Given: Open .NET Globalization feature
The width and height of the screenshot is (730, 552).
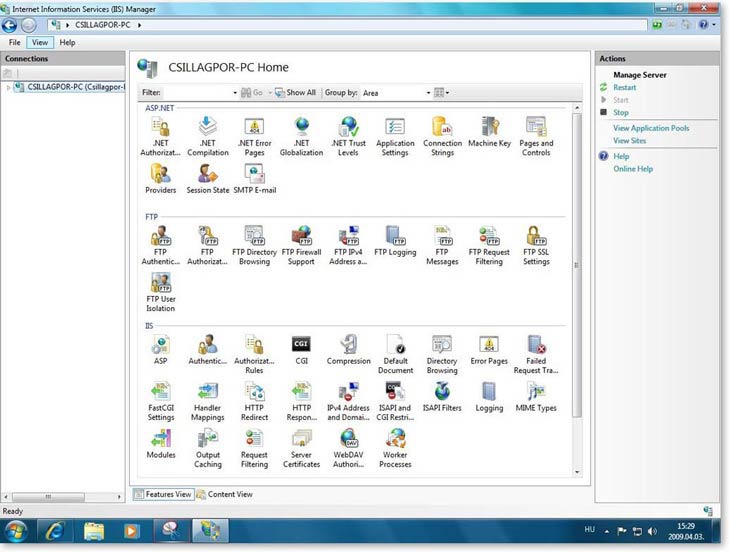Looking at the screenshot, I should [301, 136].
